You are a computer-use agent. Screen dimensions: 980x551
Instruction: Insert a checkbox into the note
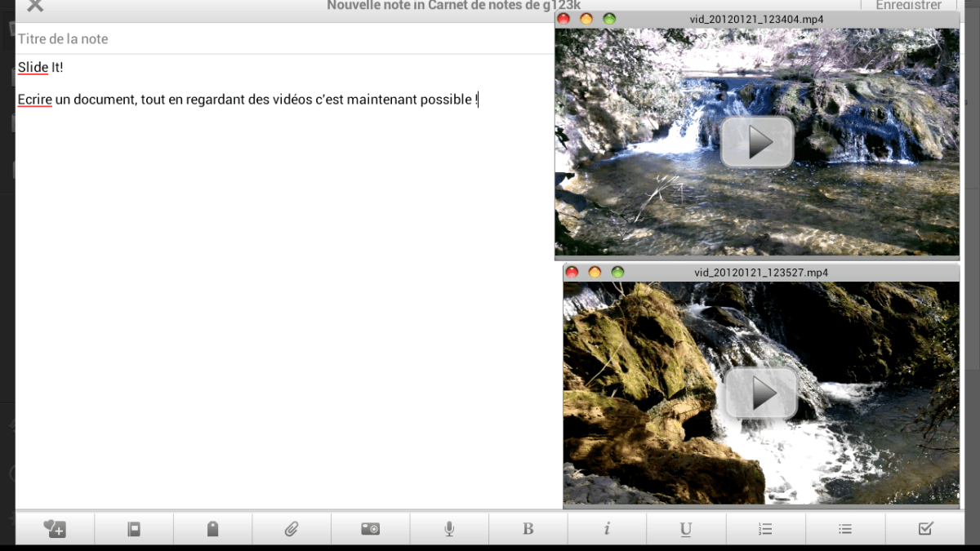coord(925,529)
